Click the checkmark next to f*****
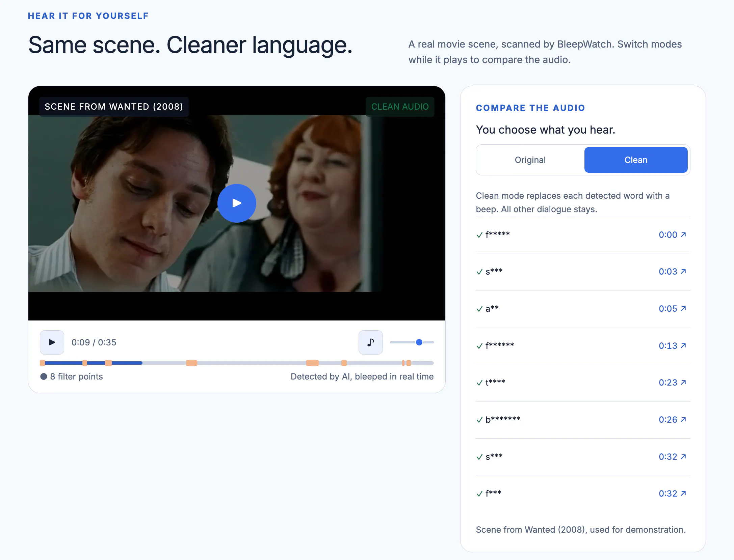The image size is (734, 560). 479,235
